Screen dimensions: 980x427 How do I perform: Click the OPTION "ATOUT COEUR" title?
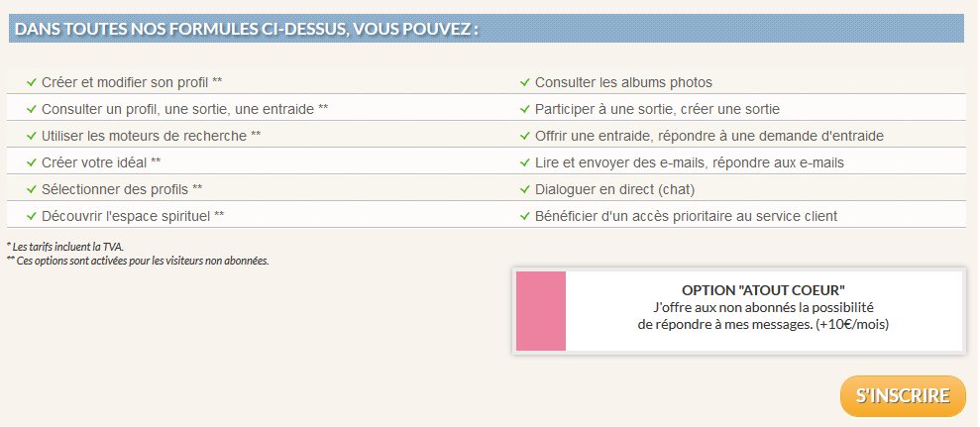point(763,289)
